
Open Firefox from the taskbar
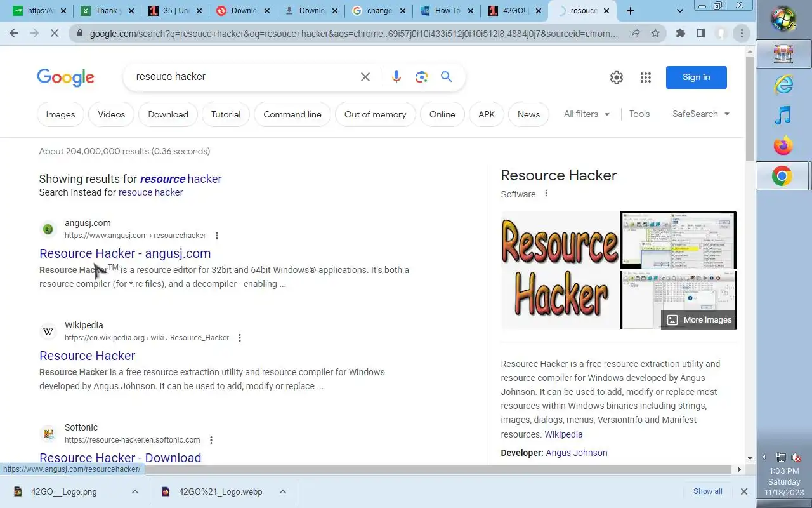pyautogui.click(x=784, y=146)
